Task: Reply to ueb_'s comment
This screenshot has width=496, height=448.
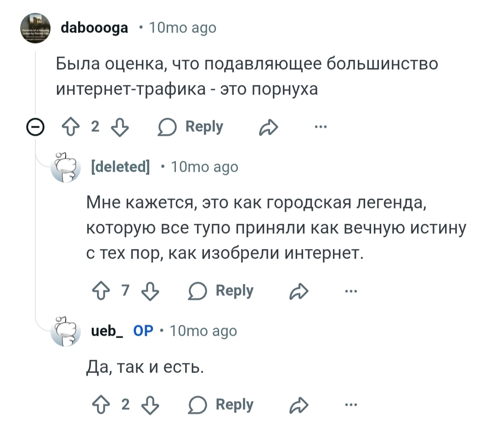Action: tap(221, 405)
